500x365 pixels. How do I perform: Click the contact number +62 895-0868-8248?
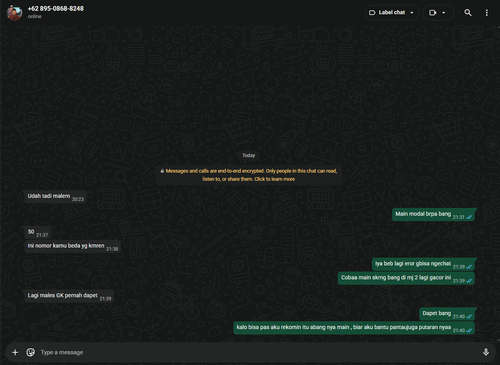pos(56,9)
